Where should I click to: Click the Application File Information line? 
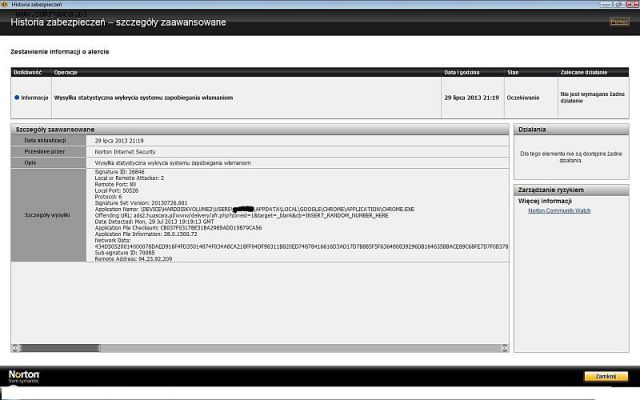(x=146, y=234)
